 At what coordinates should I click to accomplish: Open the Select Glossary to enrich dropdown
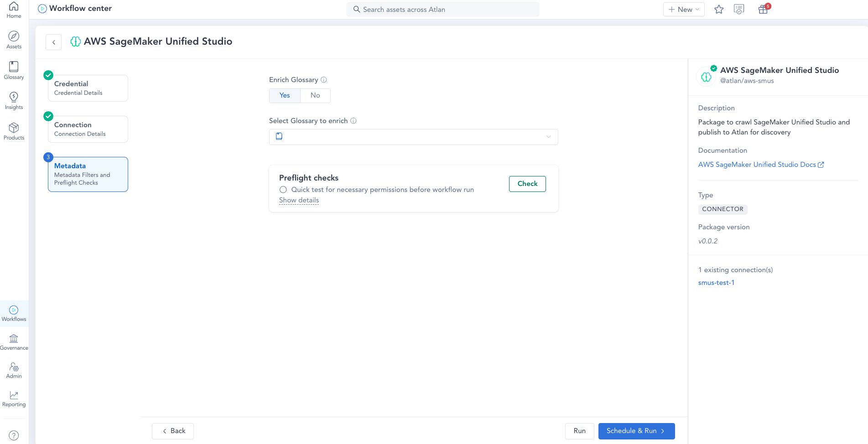click(x=413, y=137)
